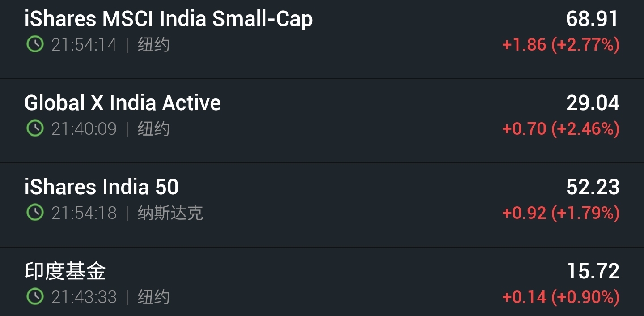Select the 68.91 price value
Screen dimensions: 644x316
point(593,19)
